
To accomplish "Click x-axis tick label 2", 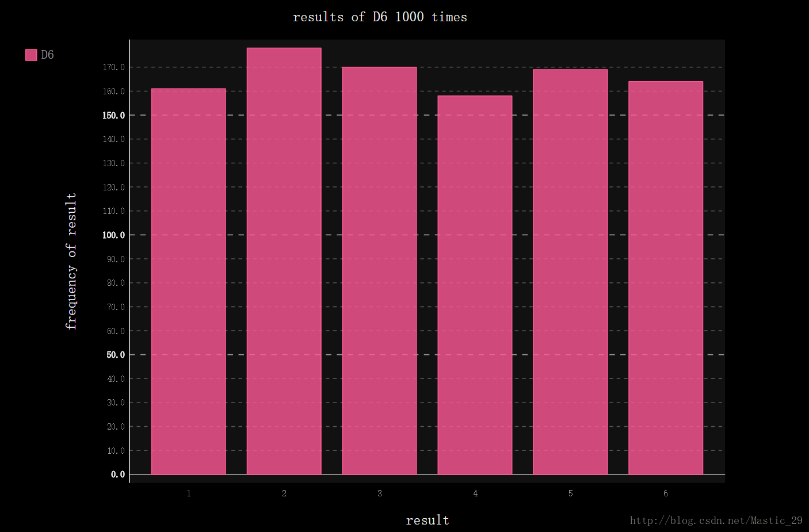I will click(284, 493).
